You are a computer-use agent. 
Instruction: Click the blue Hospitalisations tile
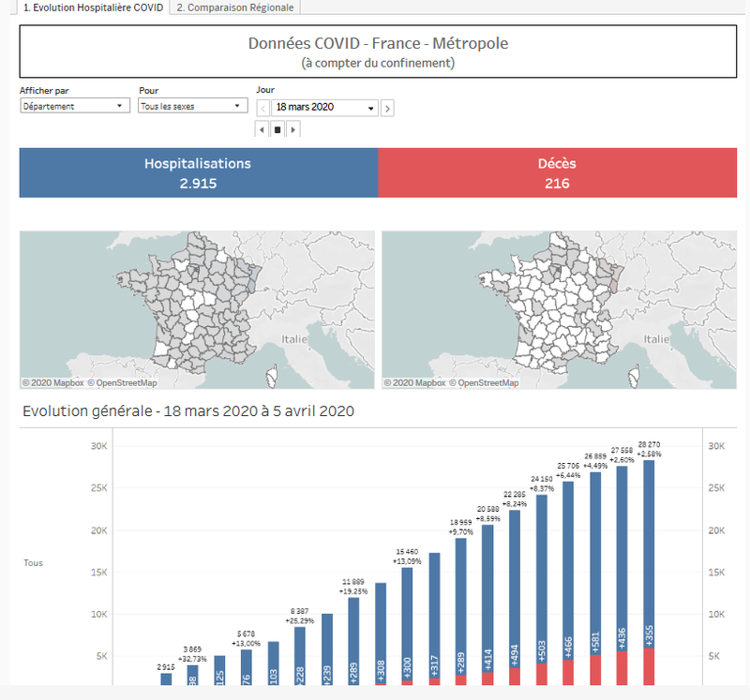pyautogui.click(x=198, y=172)
